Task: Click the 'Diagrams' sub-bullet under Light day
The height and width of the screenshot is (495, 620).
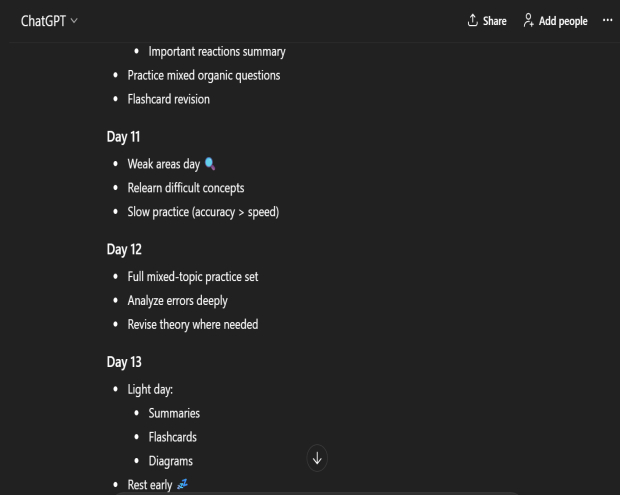Action: click(x=170, y=461)
